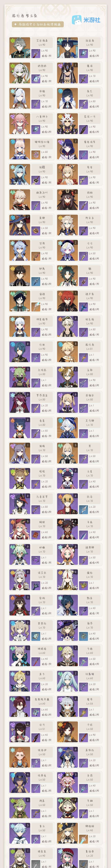Open 八重神子 character portrait

(x=20, y=124)
